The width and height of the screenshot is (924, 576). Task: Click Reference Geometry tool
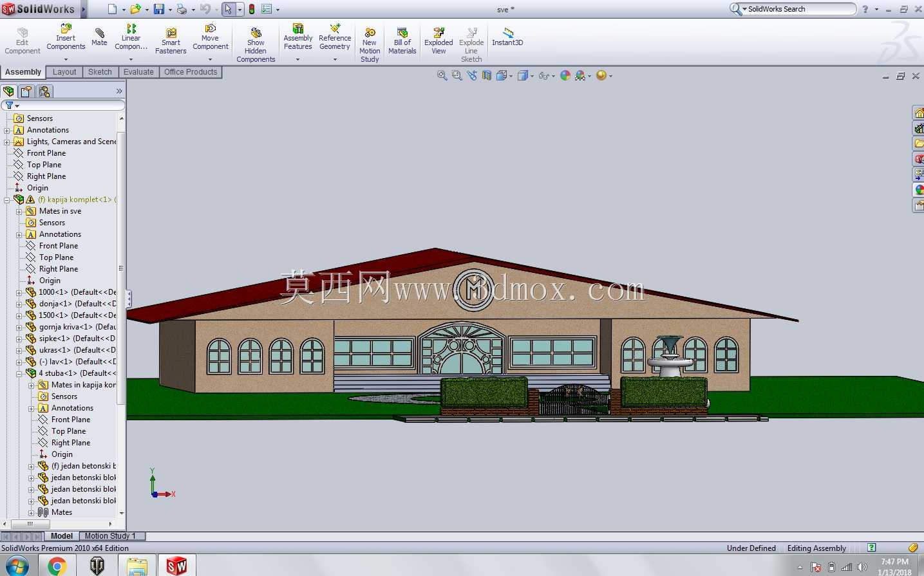pyautogui.click(x=335, y=37)
